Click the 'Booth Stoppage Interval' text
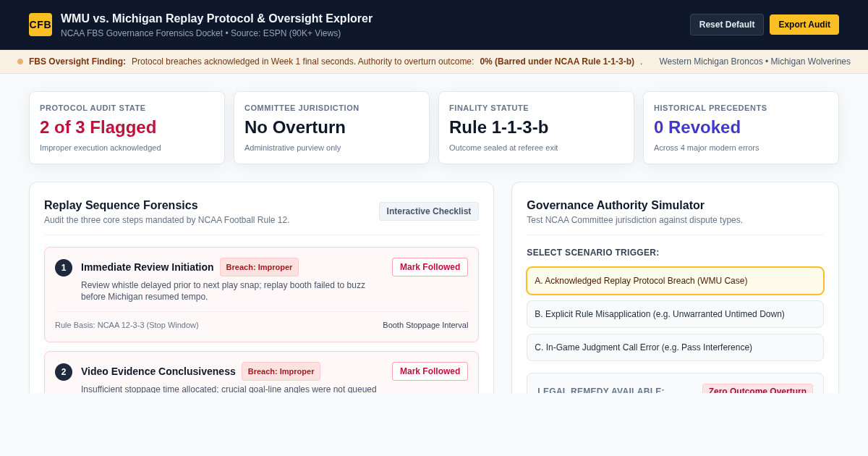This screenshot has width=868, height=456. tap(425, 325)
